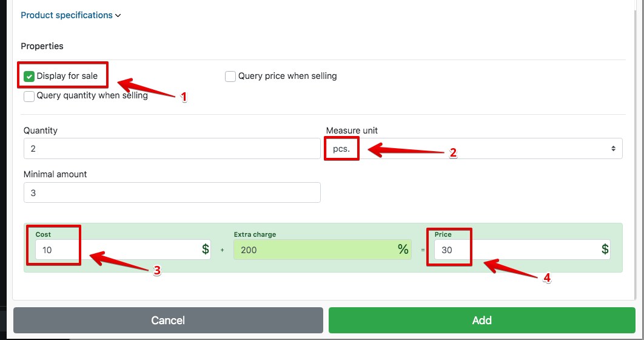Click the Properties section heading
This screenshot has height=340, width=644.
tap(42, 46)
